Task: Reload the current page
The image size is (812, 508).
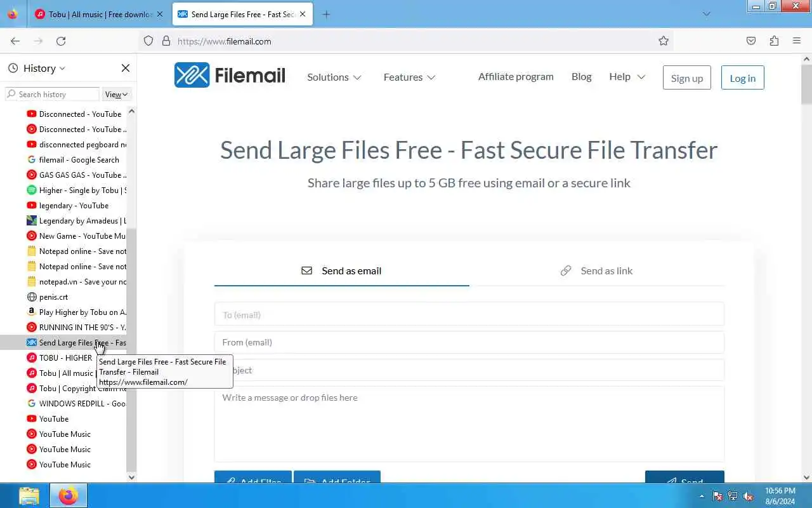Action: (x=61, y=41)
